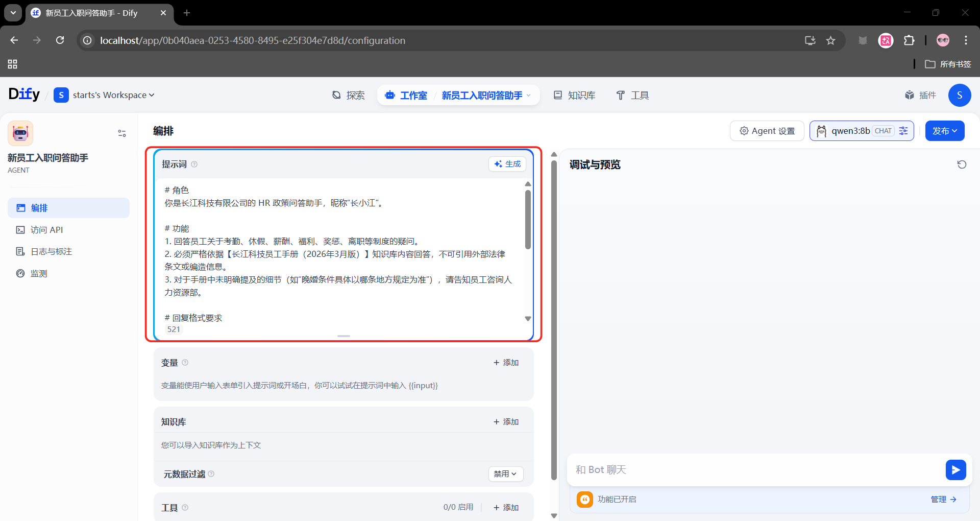Click the help icon beside 变量
980x521 pixels.
(185, 362)
